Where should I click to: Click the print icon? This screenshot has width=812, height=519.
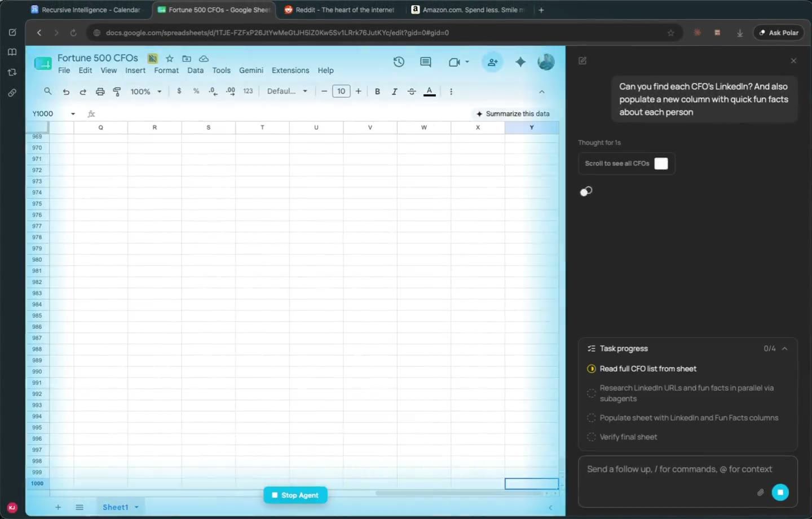click(100, 91)
